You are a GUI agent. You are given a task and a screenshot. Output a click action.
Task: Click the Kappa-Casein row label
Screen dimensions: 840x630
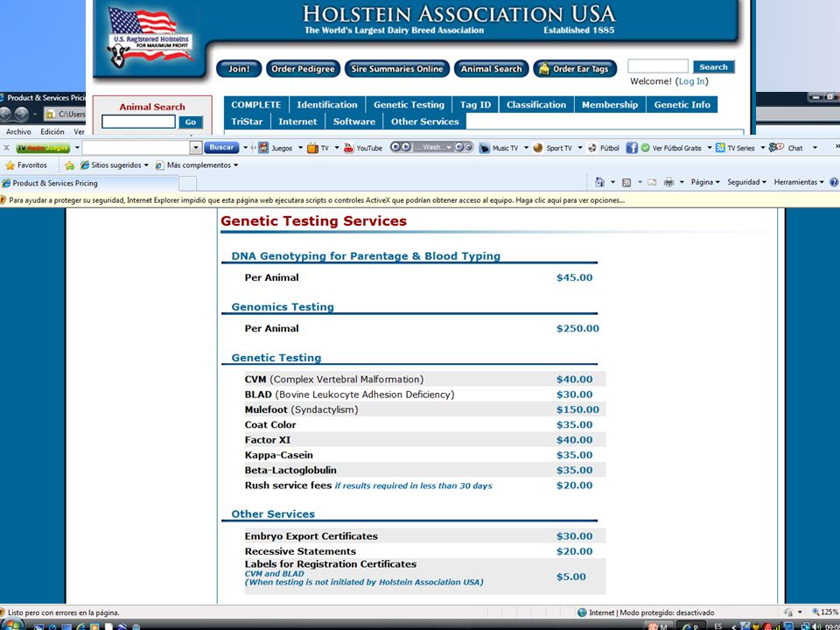pos(278,455)
